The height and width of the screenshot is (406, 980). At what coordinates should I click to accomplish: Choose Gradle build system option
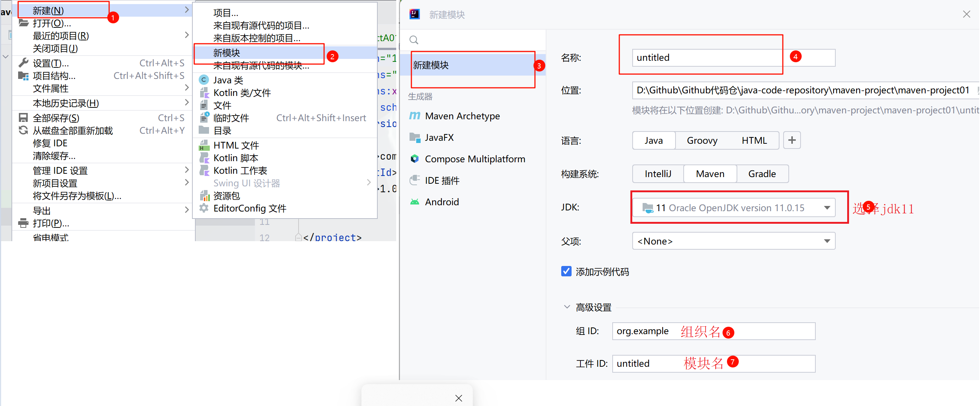pyautogui.click(x=762, y=174)
